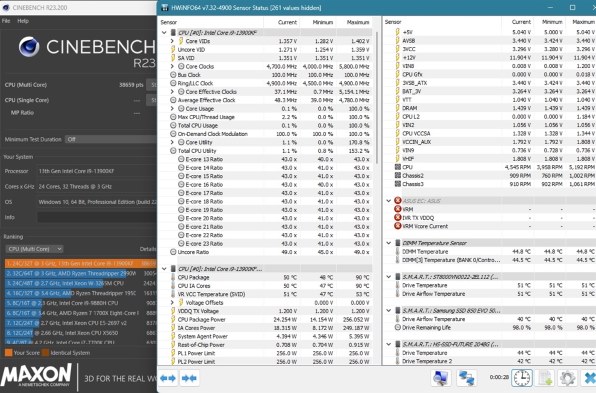Collapse the DIMM Temperature Sensor group
This screenshot has height=393, width=596.
point(388,243)
